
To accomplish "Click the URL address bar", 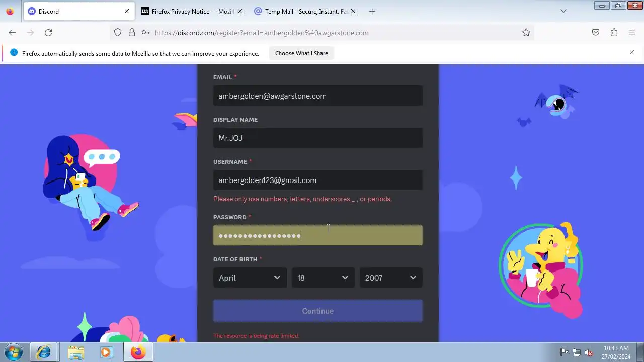I will 322,33.
